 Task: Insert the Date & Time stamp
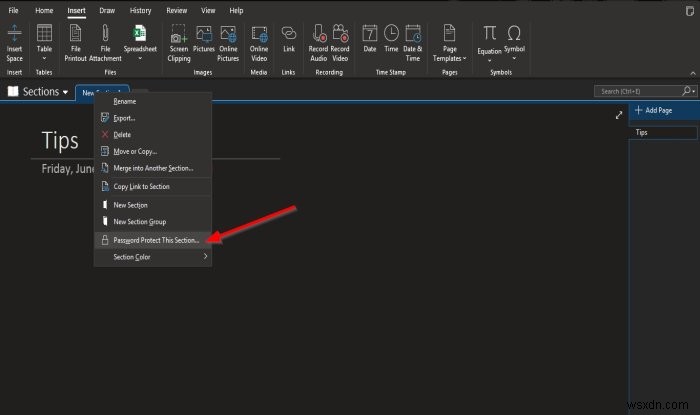(412, 43)
